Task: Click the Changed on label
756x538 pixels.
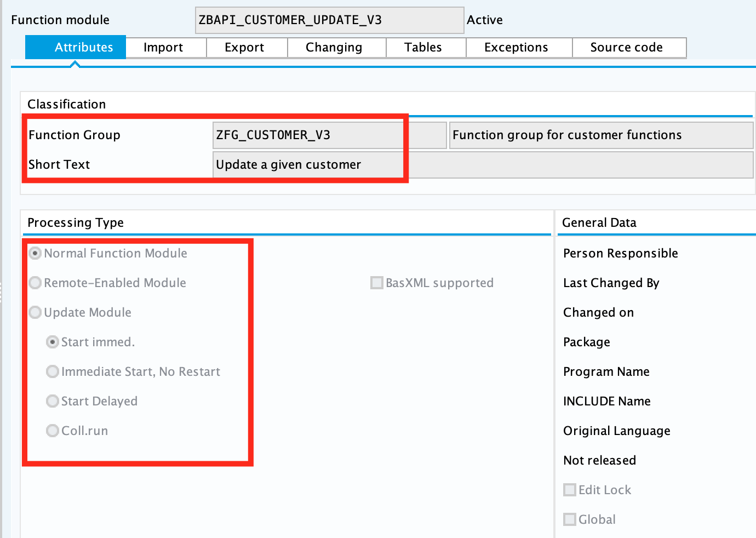Action: (x=599, y=312)
